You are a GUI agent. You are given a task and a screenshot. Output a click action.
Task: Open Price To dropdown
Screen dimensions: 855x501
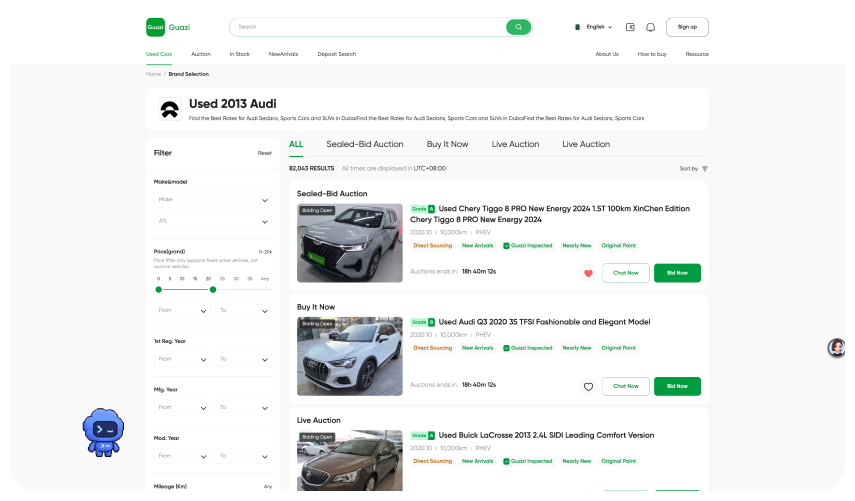243,311
